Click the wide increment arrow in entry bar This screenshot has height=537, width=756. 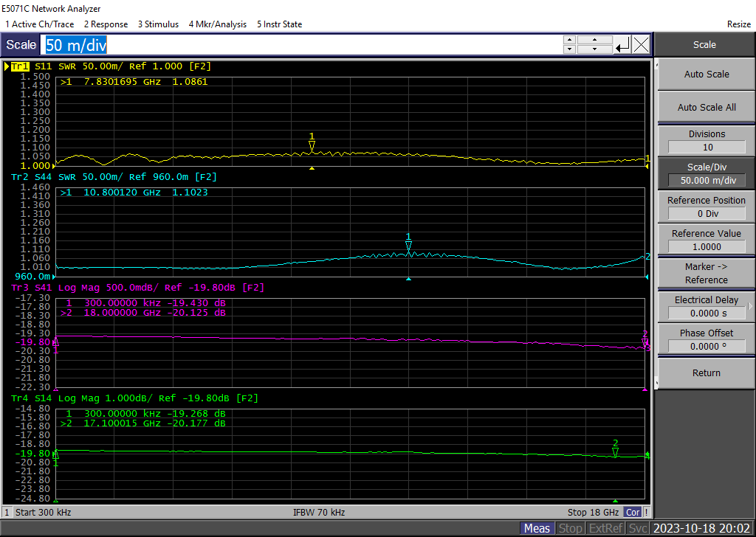pos(595,40)
